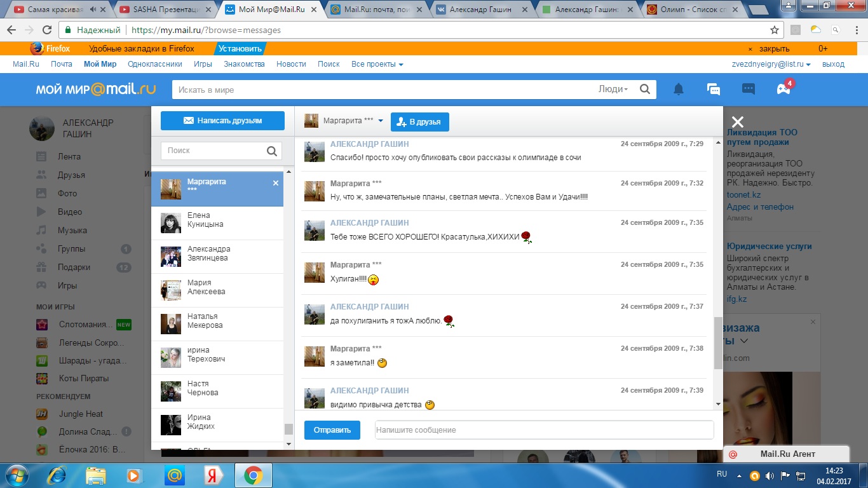Click the Написать друзьям button
The width and height of the screenshot is (868, 488).
[222, 121]
